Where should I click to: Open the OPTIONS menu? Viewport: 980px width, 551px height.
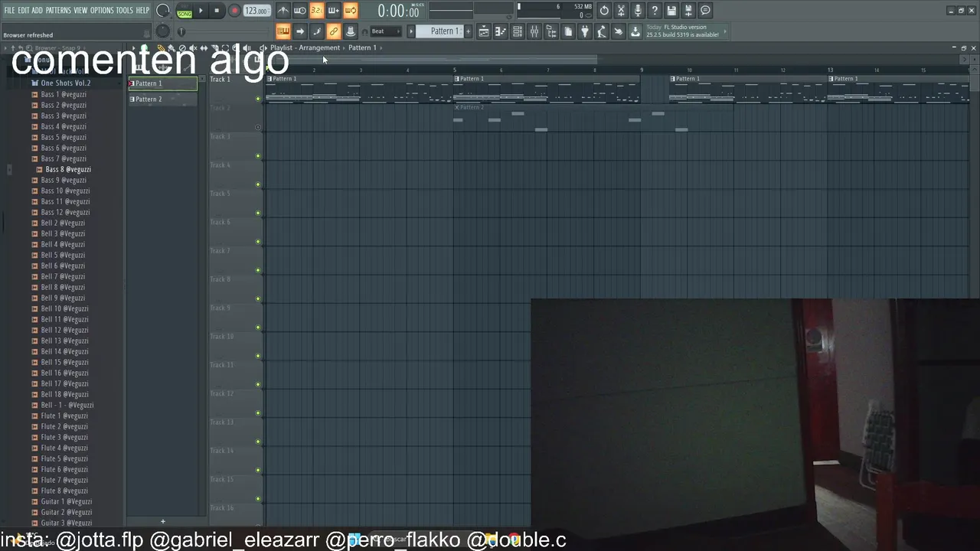(102, 11)
